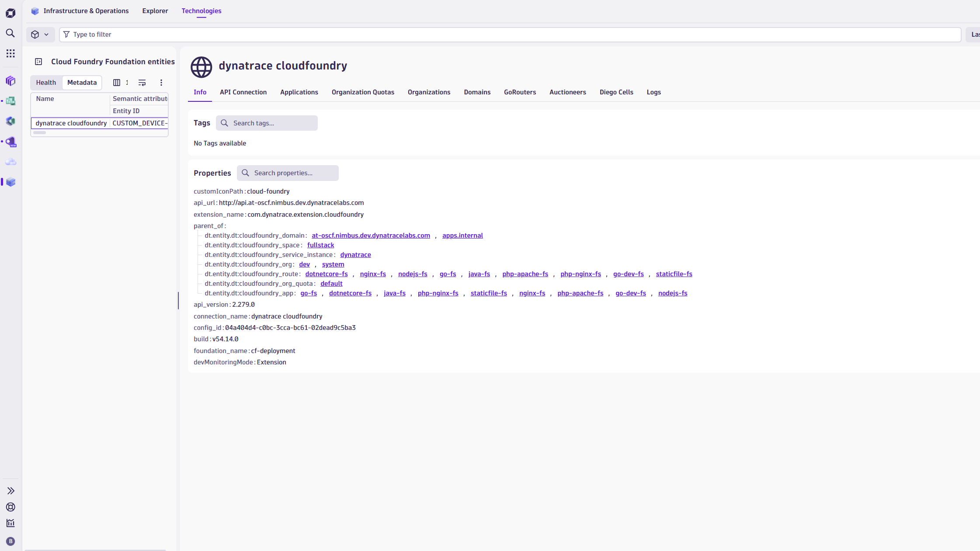Open the Diego Cells tab

click(616, 92)
